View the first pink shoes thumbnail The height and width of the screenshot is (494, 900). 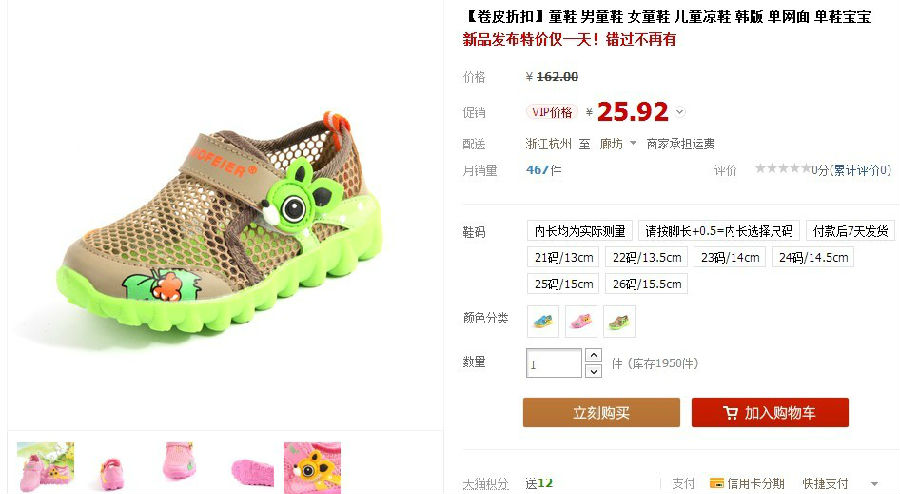pyautogui.click(x=45, y=467)
